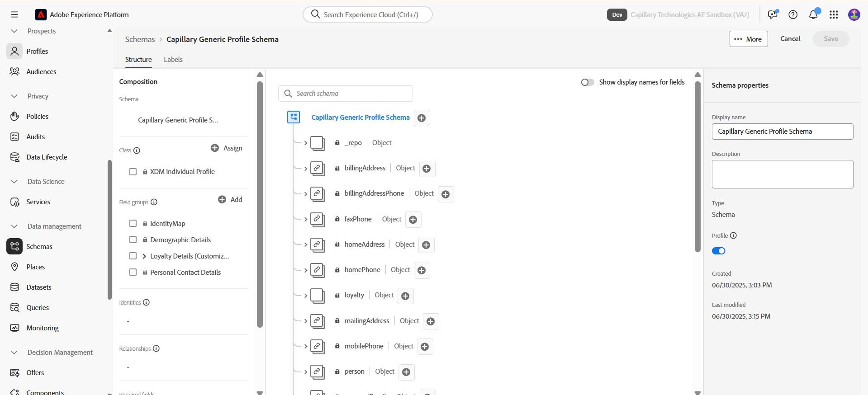Click the info icon beside Identities

point(146,302)
